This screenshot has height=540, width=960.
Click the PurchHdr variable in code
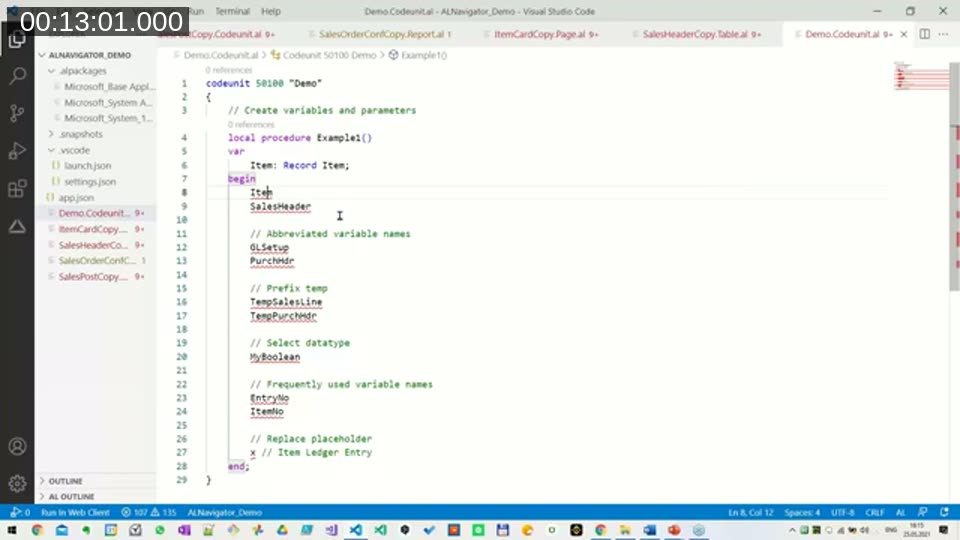272,261
